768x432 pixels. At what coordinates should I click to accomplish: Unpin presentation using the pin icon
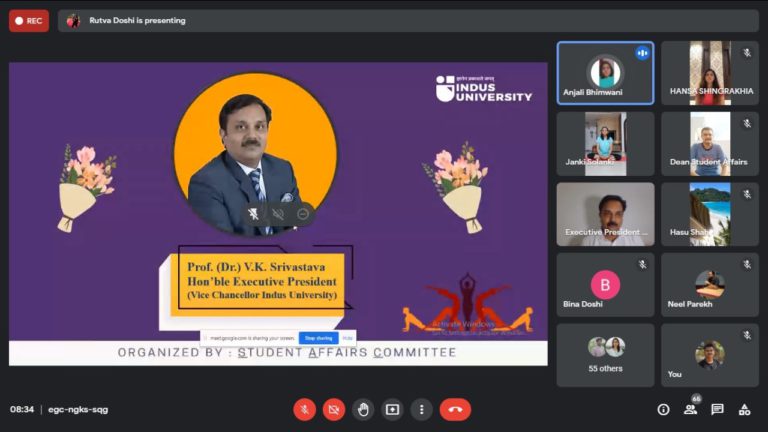click(253, 214)
